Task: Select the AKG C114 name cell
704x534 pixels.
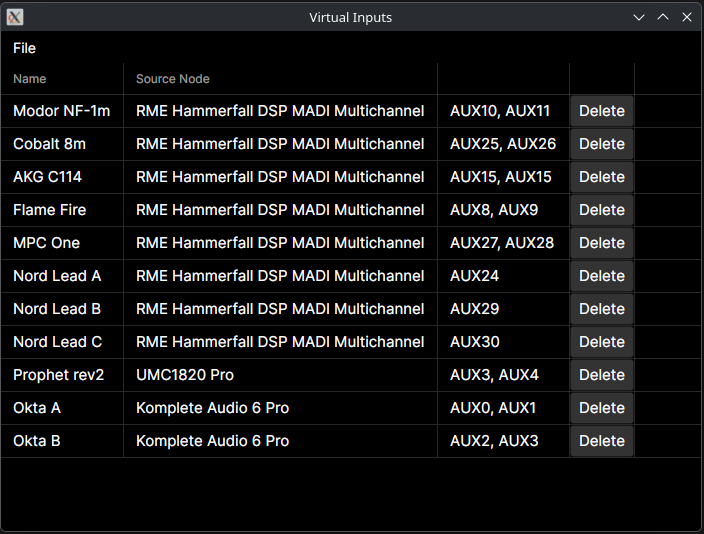Action: point(62,177)
